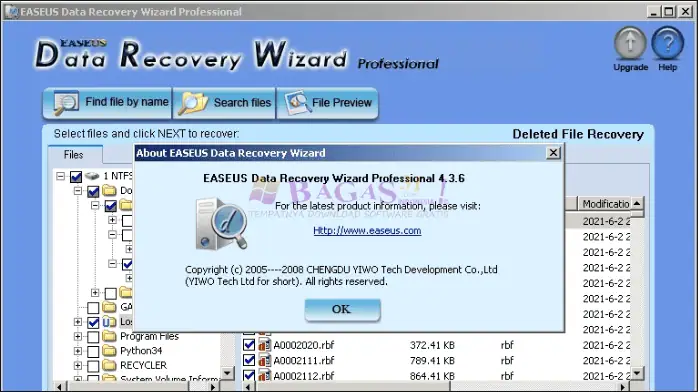The image size is (698, 392).
Task: Click the drive icon beside 1 NTFS
Action: 92,176
